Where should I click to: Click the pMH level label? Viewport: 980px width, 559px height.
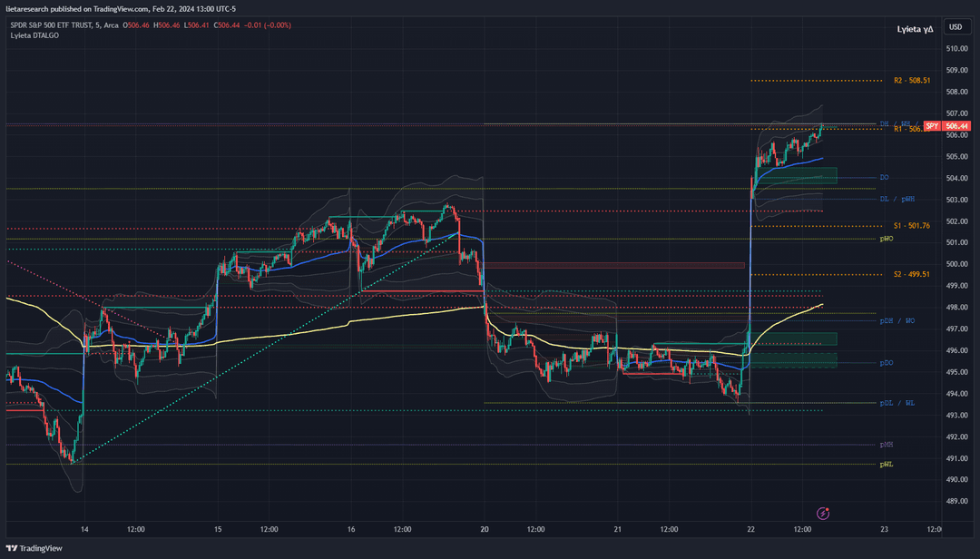pos(887,445)
